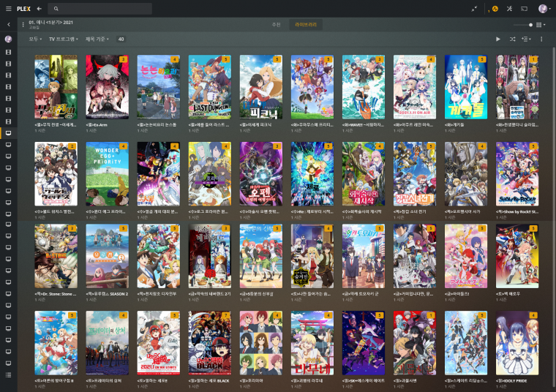Click the avatar icon at the top of the sidebar
This screenshot has width=556, height=392.
tap(9, 39)
